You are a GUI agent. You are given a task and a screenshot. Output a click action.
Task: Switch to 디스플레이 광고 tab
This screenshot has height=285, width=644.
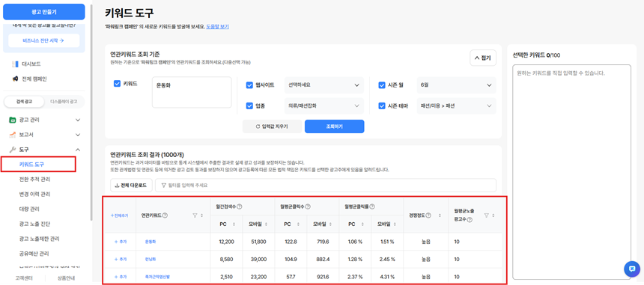pos(63,101)
